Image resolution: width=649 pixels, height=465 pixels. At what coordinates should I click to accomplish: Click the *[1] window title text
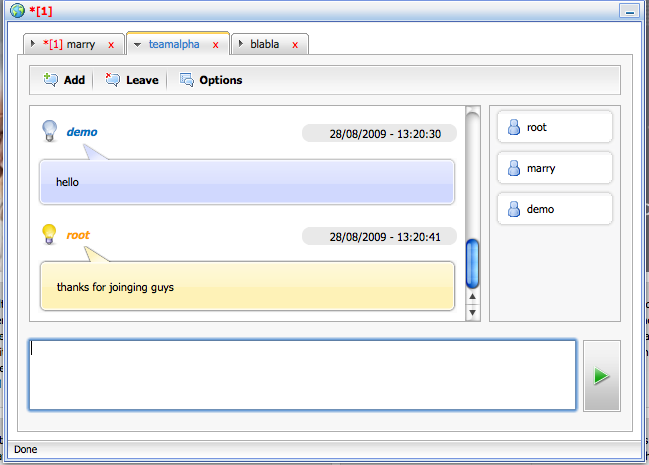tap(41, 11)
